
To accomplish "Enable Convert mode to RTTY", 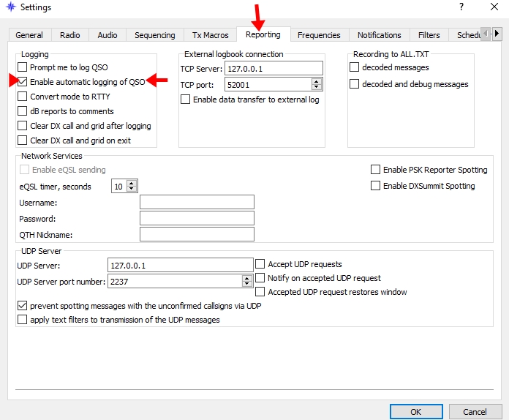I will coord(23,97).
